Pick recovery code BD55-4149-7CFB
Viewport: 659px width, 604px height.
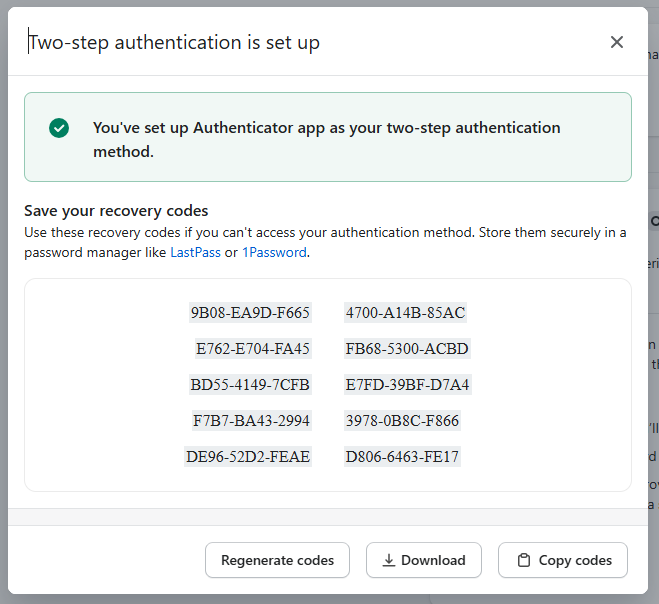250,385
